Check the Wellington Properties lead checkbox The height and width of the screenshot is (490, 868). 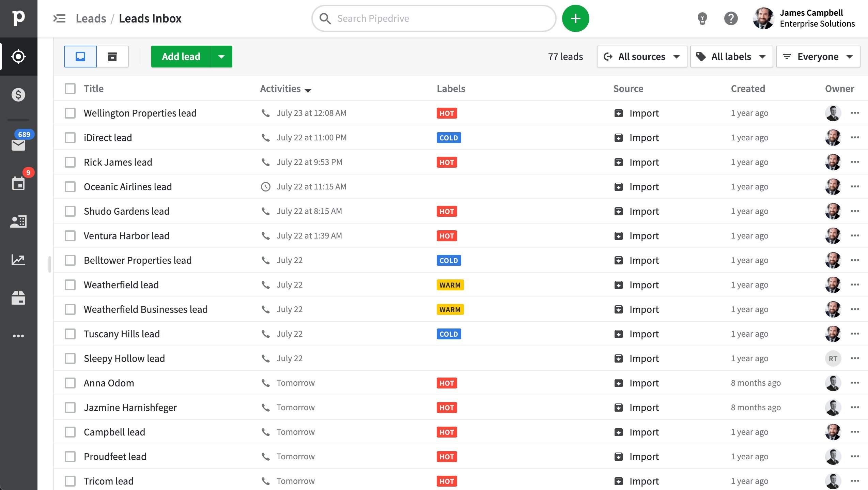pyautogui.click(x=70, y=113)
